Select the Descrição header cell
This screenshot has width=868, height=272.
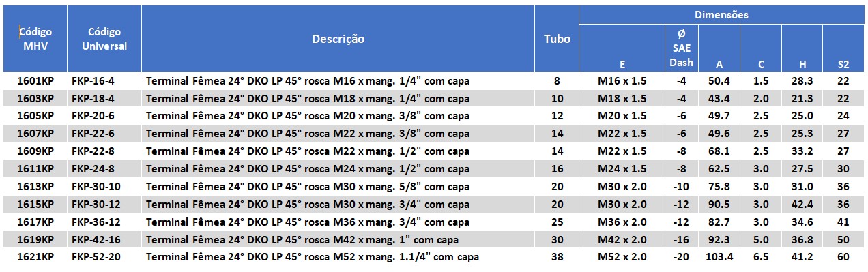coord(338,38)
